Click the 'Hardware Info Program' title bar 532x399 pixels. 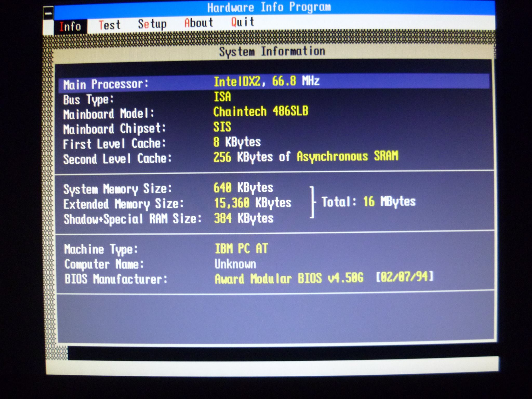point(269,7)
